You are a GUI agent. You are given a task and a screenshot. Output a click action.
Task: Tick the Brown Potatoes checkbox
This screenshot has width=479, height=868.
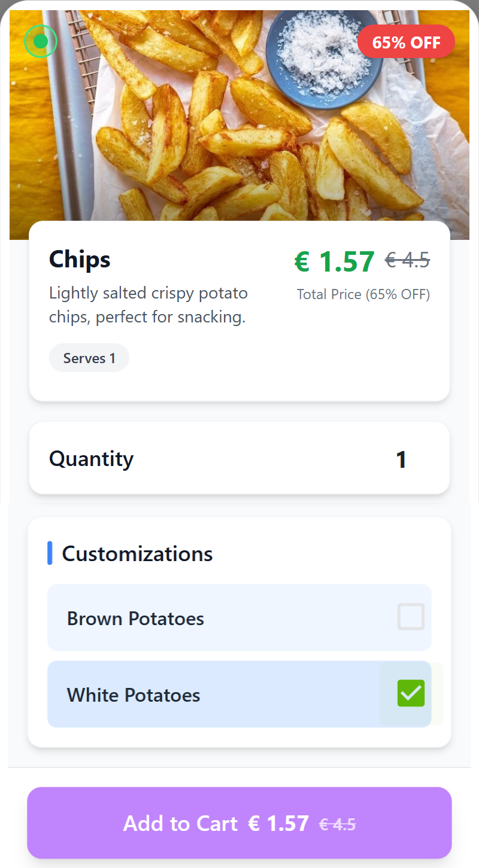pos(411,617)
